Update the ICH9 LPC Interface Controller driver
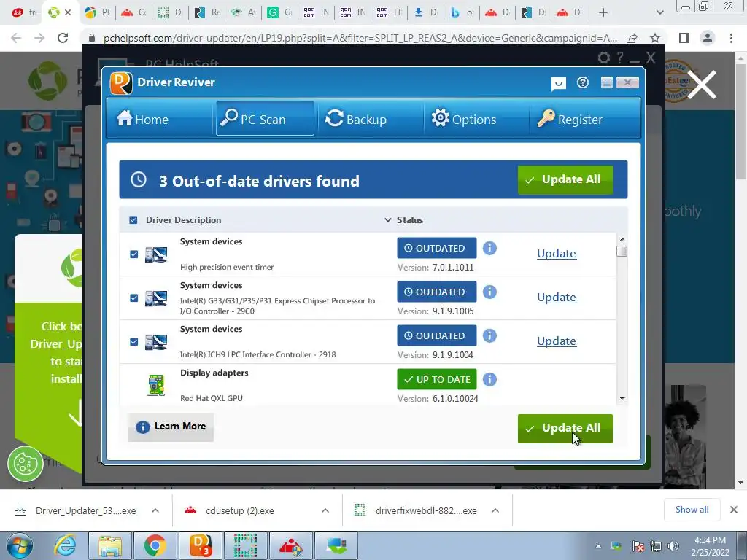 (x=557, y=341)
